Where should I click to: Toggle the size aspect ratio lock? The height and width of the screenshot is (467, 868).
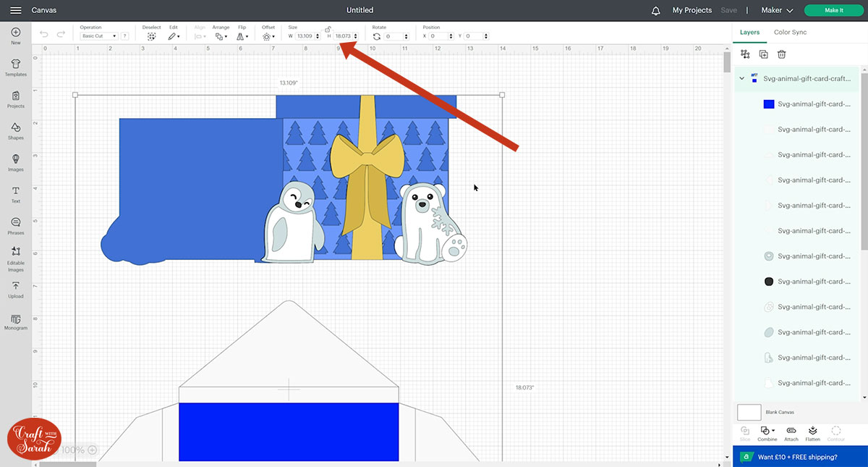328,29
